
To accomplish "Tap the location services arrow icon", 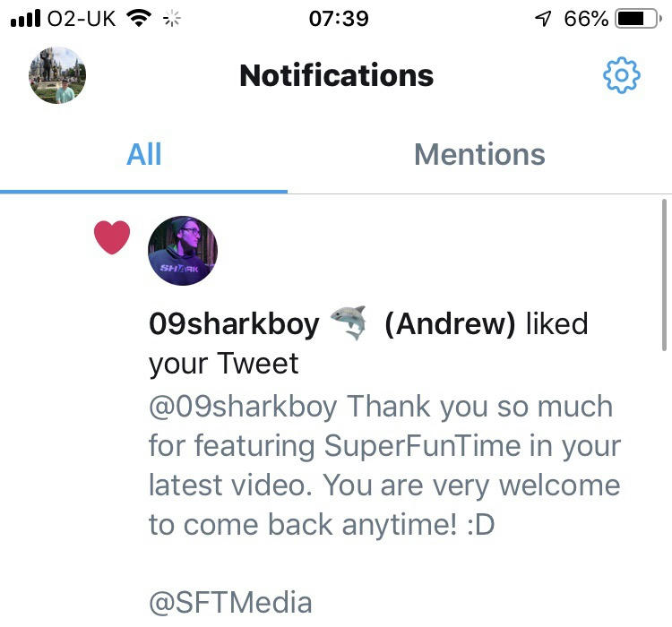I will click(x=543, y=19).
